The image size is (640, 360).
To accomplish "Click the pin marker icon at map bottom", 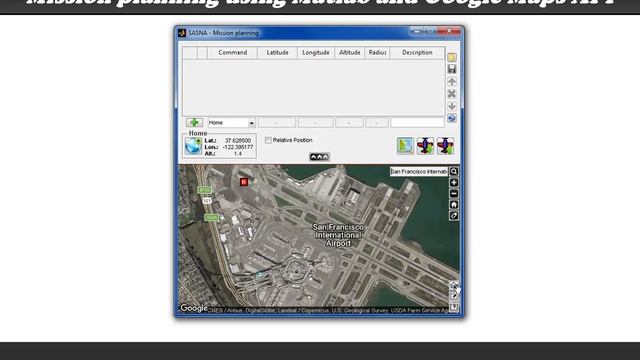I will click(x=453, y=307).
